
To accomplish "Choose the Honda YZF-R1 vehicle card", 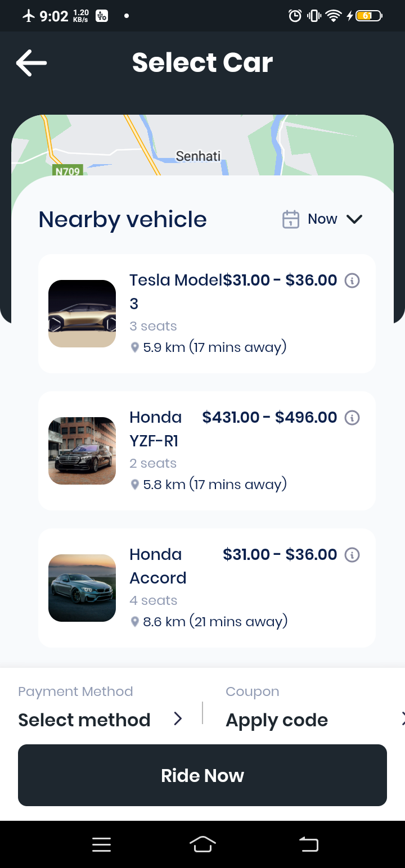I will pyautogui.click(x=207, y=451).
